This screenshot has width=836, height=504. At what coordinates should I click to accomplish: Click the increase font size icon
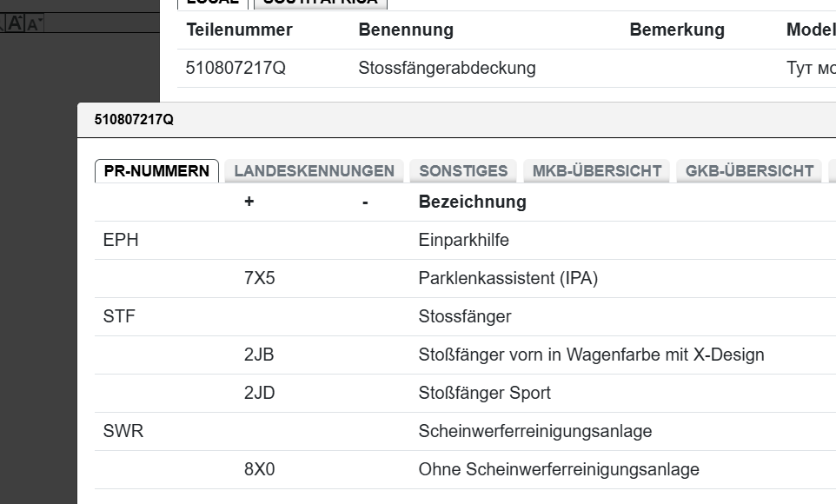pos(16,23)
